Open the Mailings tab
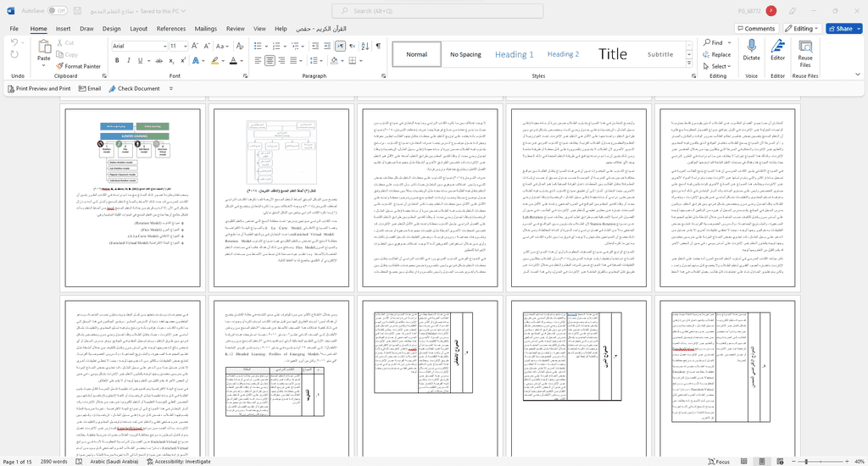Viewport: 868px width, 466px height. click(205, 29)
